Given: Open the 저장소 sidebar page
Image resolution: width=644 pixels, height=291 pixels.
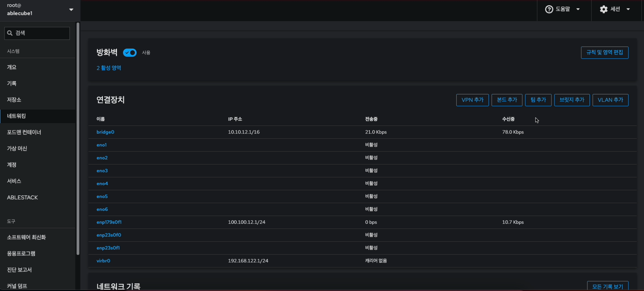Looking at the screenshot, I should (x=14, y=100).
